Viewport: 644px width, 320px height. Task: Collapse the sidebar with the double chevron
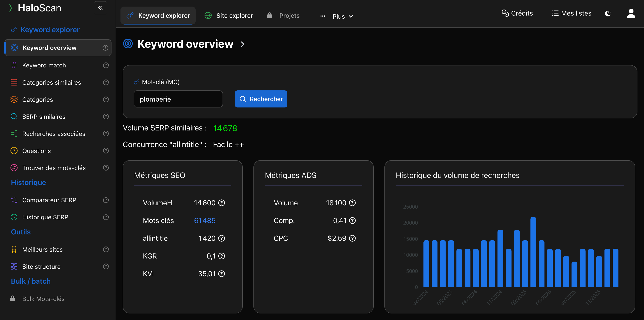pyautogui.click(x=101, y=8)
